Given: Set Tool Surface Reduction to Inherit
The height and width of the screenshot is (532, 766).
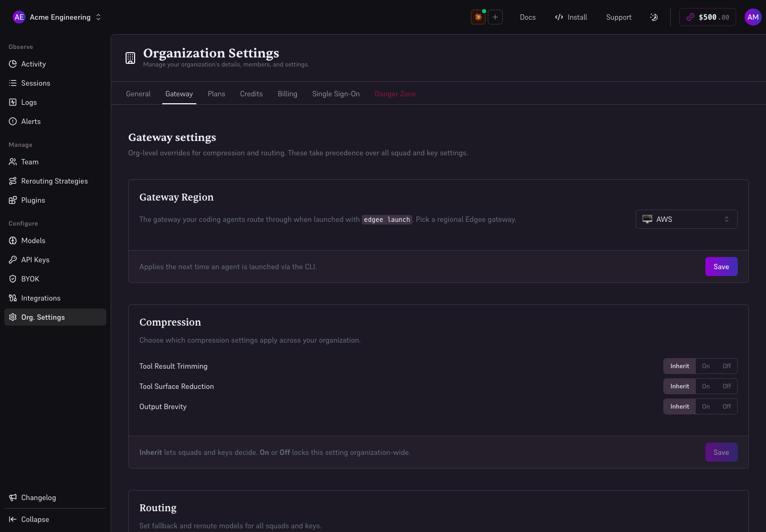Looking at the screenshot, I should (x=680, y=386).
